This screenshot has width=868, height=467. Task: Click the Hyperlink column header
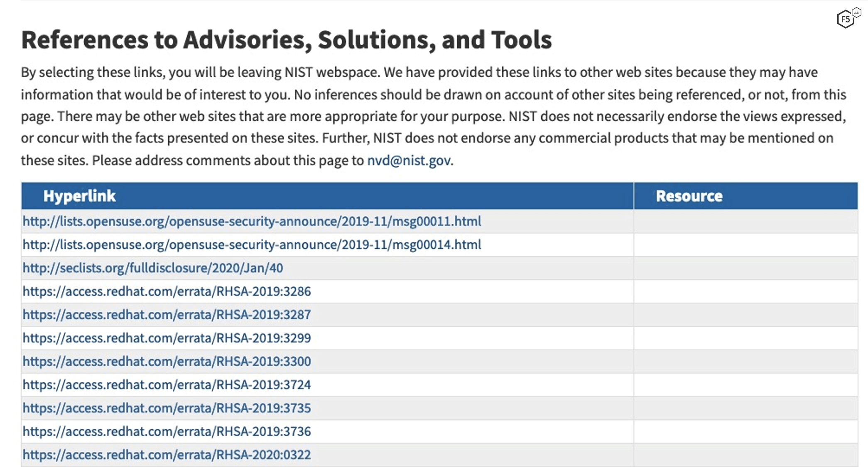(x=79, y=196)
